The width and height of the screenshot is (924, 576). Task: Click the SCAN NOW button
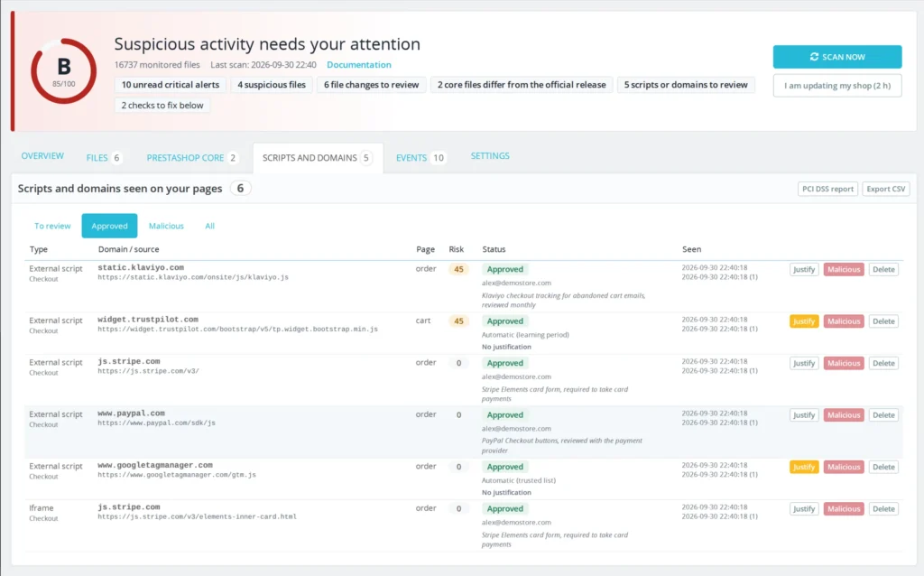[836, 57]
